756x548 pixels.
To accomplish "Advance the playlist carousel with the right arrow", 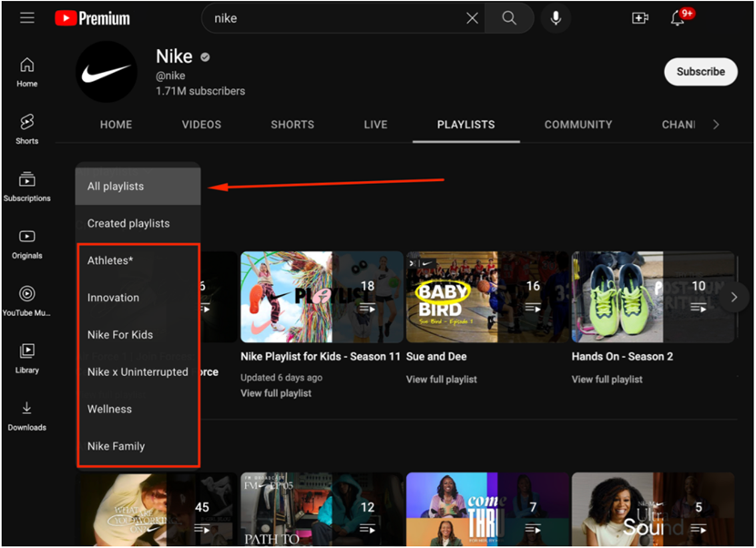I will point(733,298).
